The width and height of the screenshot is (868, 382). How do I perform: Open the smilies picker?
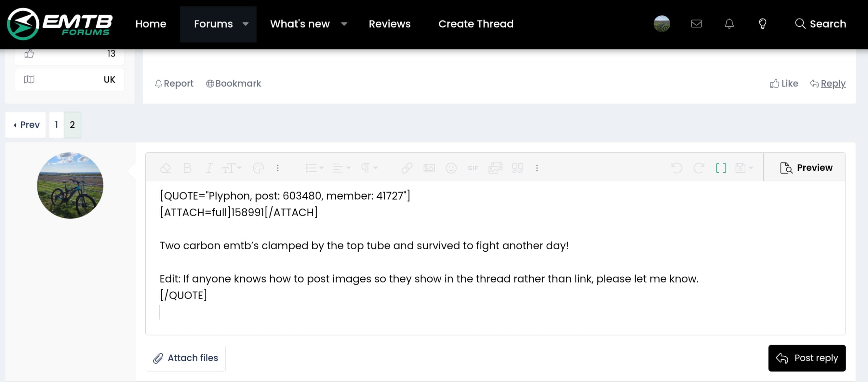(451, 168)
